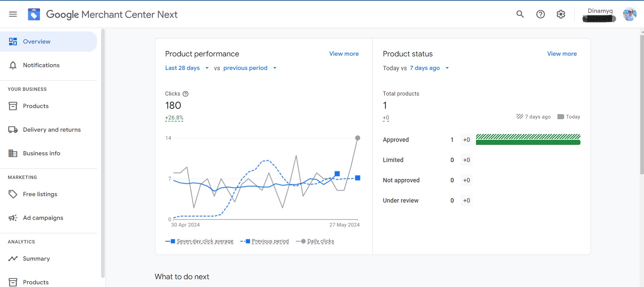
Task: Click the Total products +0 change value
Action: pyautogui.click(x=386, y=118)
